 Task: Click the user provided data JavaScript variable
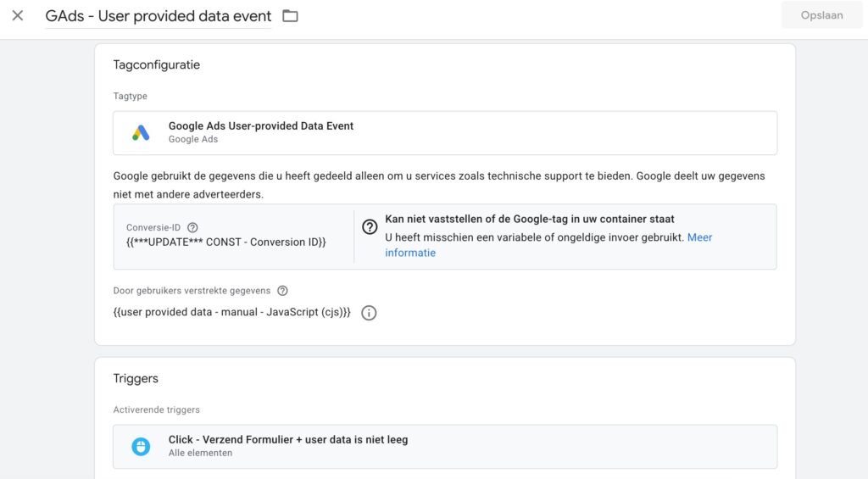232,312
